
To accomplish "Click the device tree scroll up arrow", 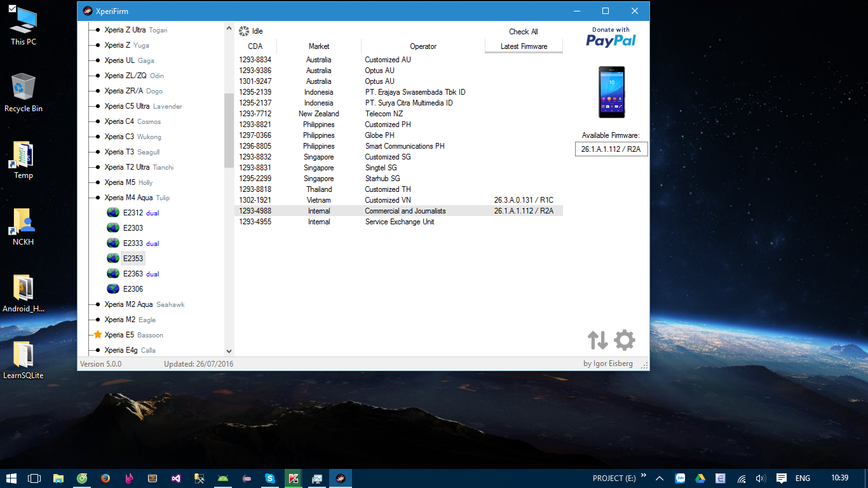I will coord(229,28).
